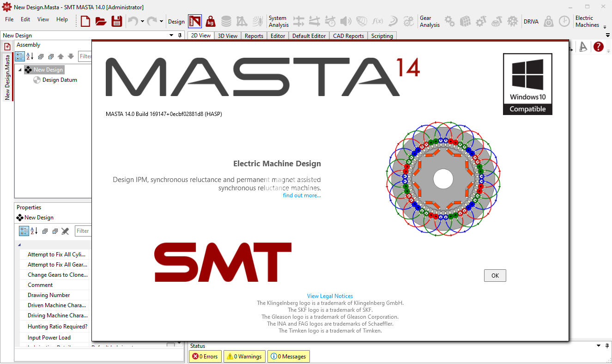Click the New file icon in toolbar
The width and height of the screenshot is (612, 364).
85,21
